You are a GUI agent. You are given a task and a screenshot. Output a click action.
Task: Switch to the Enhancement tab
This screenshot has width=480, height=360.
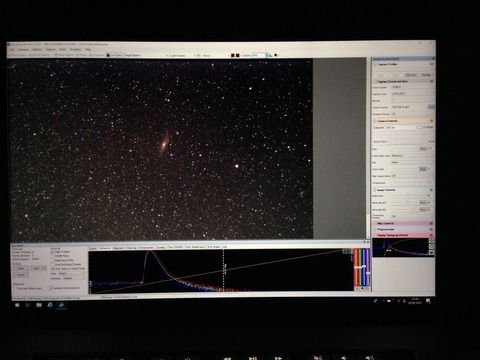pos(146,248)
